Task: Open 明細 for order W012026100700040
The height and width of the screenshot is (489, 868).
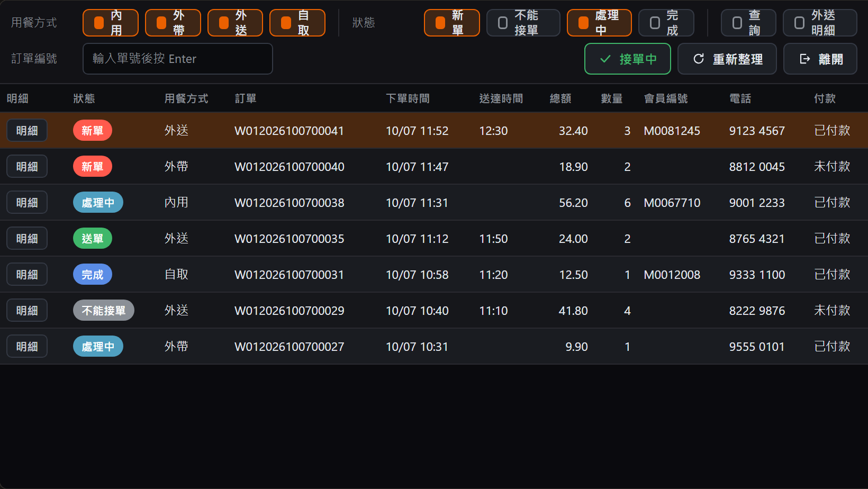Action: (27, 167)
